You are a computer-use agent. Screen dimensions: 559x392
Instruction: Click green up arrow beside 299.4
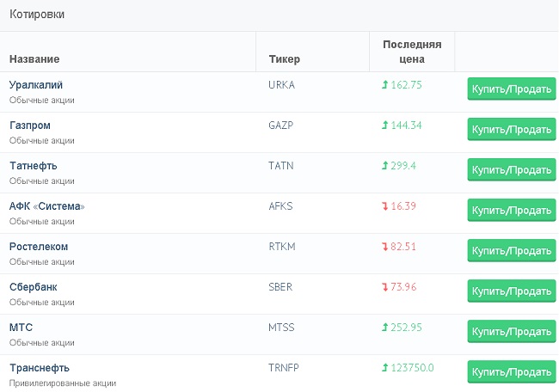tap(384, 166)
